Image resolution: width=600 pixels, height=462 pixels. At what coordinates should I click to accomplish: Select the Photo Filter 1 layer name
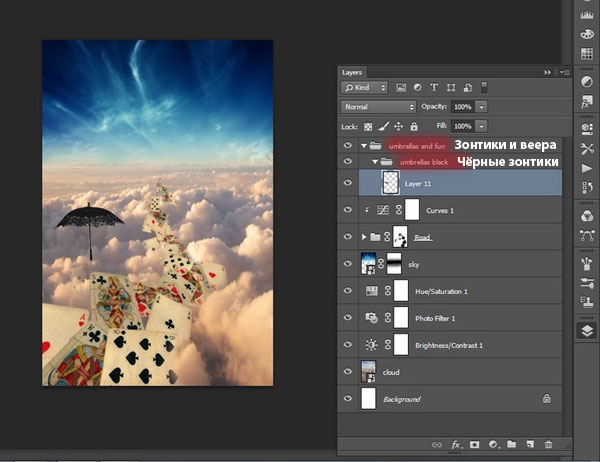coord(435,318)
